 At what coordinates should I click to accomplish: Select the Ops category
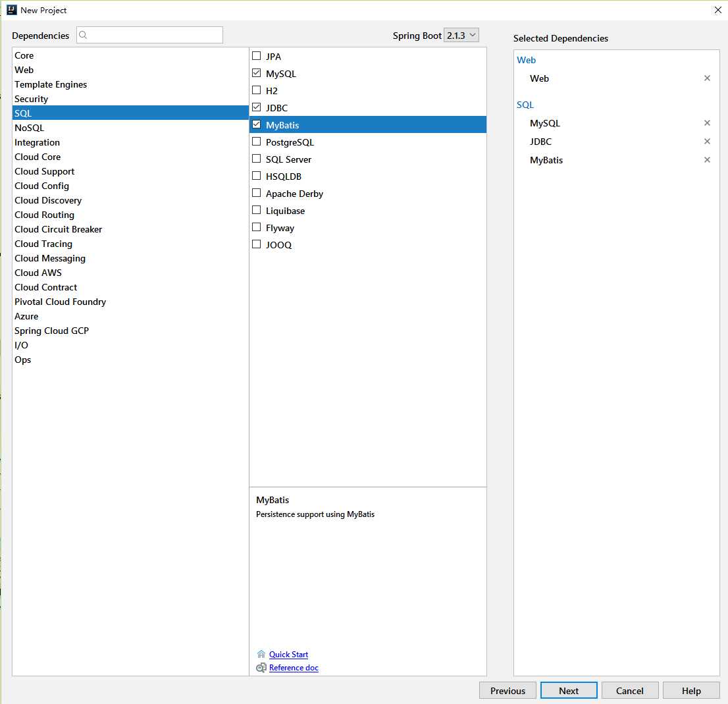[x=130, y=360]
